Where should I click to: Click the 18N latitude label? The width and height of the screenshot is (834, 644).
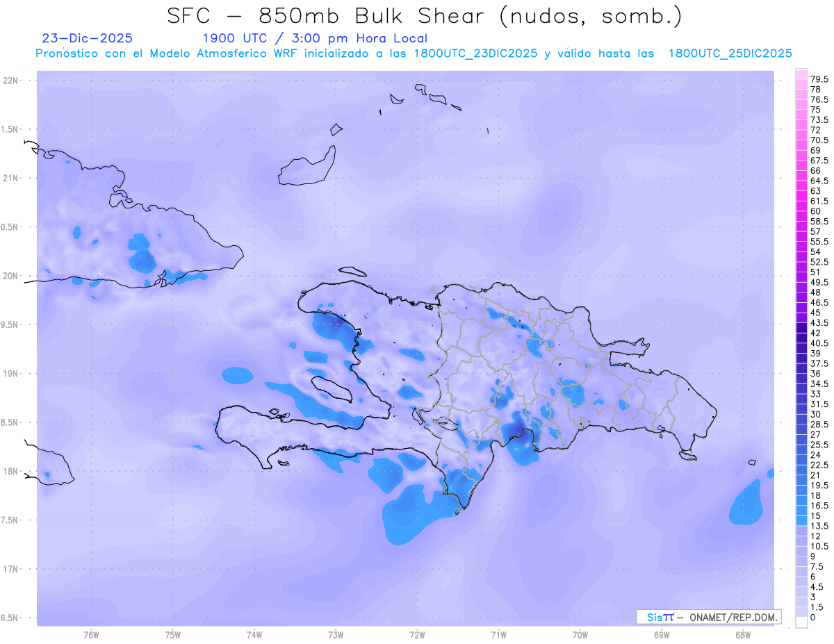[x=11, y=471]
